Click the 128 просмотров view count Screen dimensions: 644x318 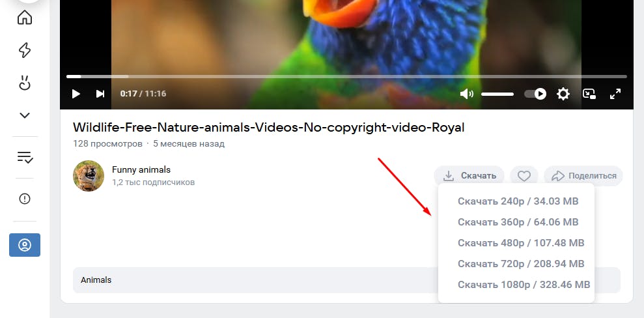pyautogui.click(x=107, y=144)
